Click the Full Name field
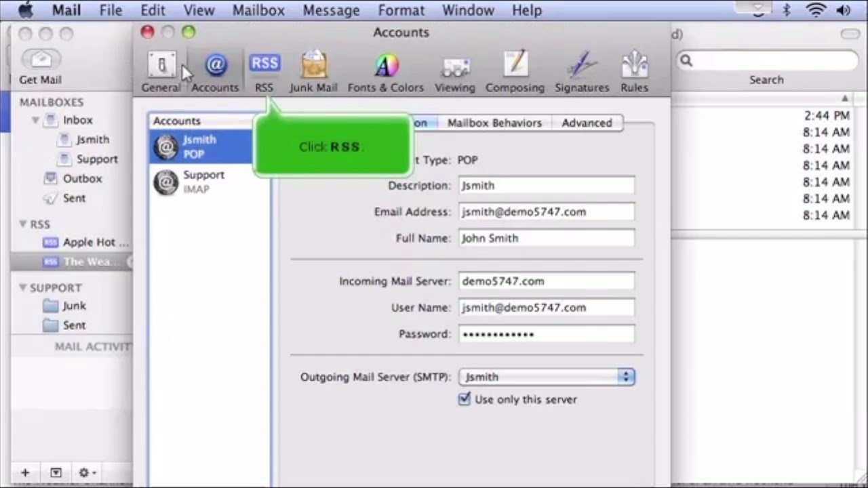Screen dimensions: 868x488 547,239
